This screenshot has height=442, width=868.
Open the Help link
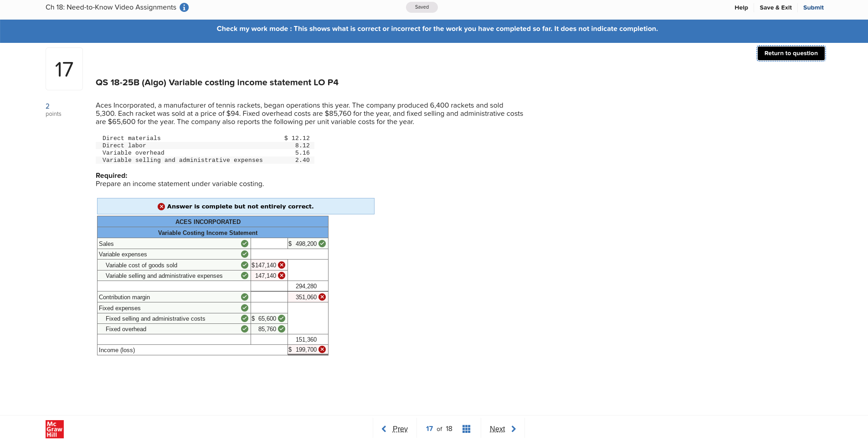pos(741,7)
